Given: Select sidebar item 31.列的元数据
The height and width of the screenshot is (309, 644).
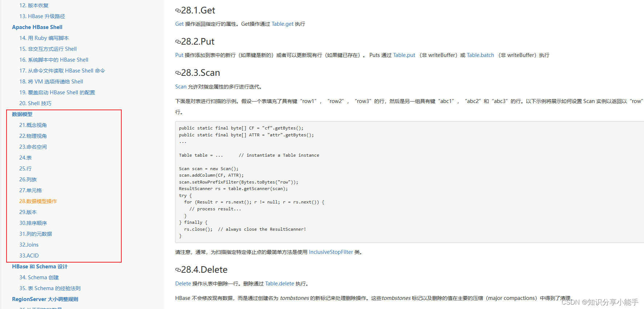Looking at the screenshot, I should point(36,234).
